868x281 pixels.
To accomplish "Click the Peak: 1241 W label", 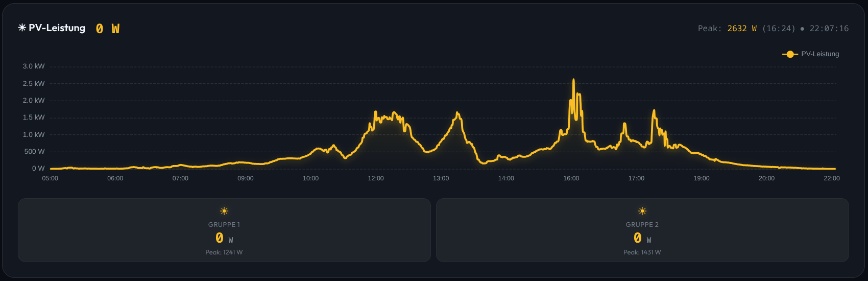I will click(x=224, y=252).
